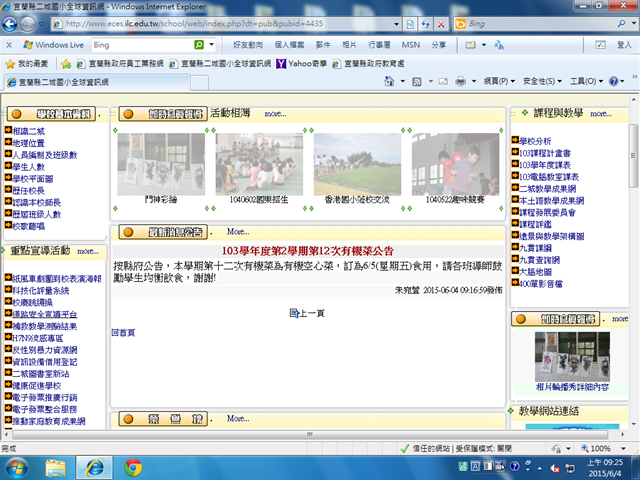640x480 pixels.
Task: Click the Bing search magnifier icon
Action: [621, 24]
